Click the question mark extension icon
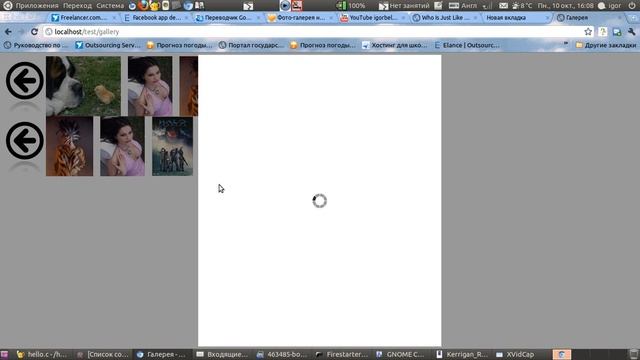640x360 pixels. [602, 31]
